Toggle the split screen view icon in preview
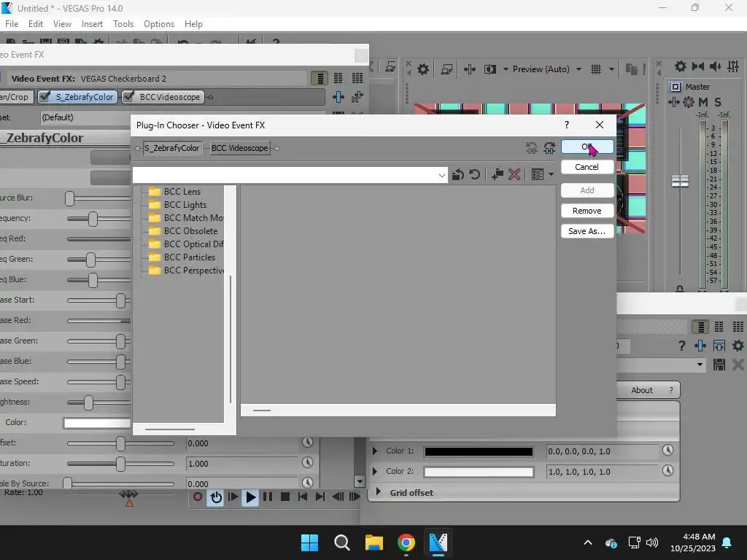This screenshot has height=560, width=747. pyautogui.click(x=489, y=69)
